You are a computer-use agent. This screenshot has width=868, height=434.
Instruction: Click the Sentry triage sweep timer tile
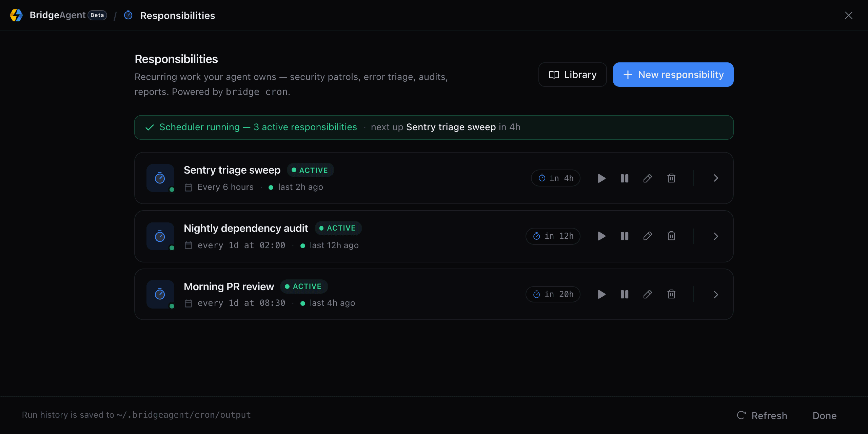160,178
